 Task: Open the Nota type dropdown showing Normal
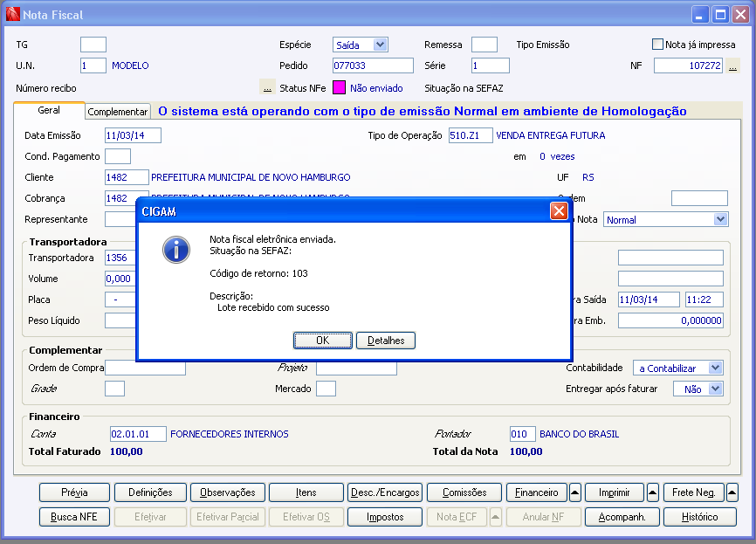pos(665,220)
